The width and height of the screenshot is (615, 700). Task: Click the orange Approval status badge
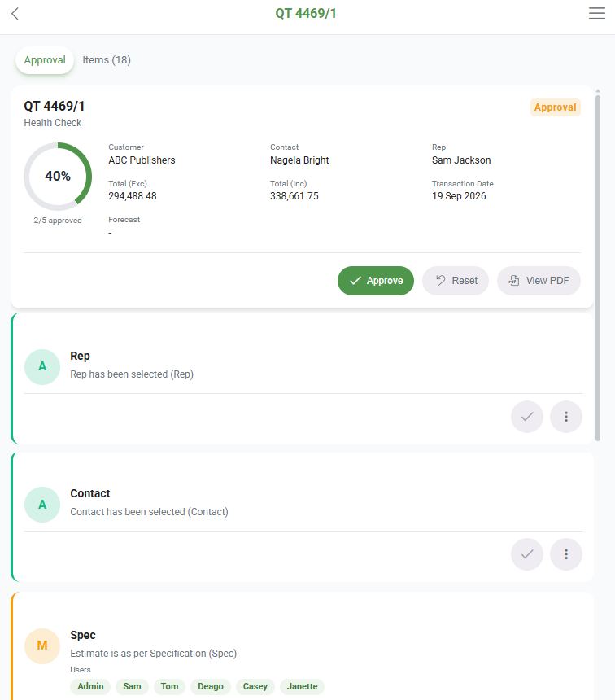tap(555, 107)
